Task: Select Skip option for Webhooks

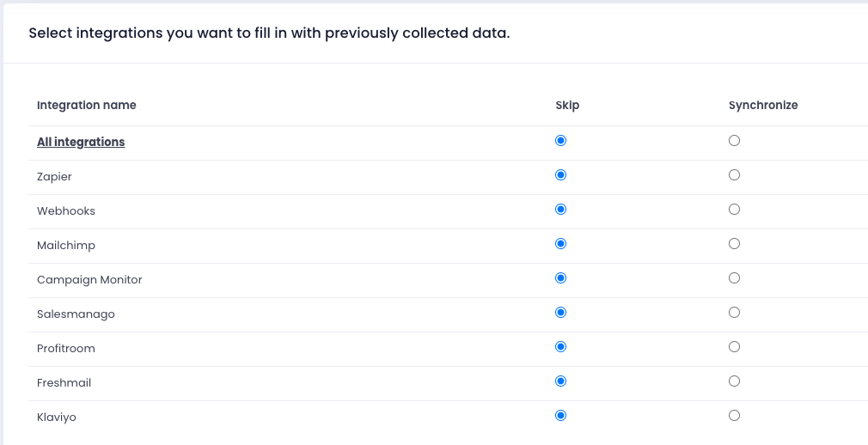Action: 561,210
